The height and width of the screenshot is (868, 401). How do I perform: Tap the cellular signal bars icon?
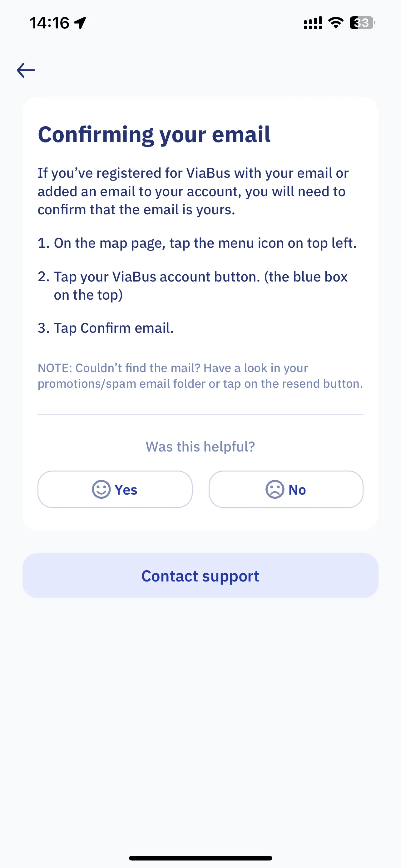[x=313, y=23]
